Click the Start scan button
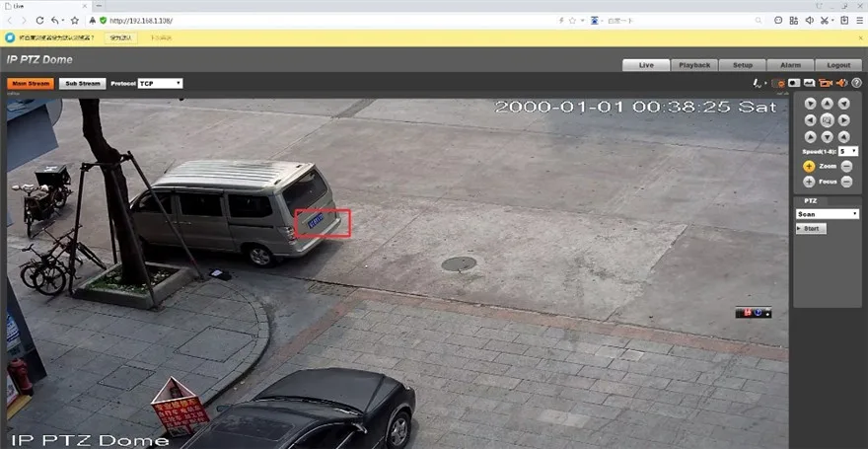Image resolution: width=868 pixels, height=449 pixels. tap(811, 229)
